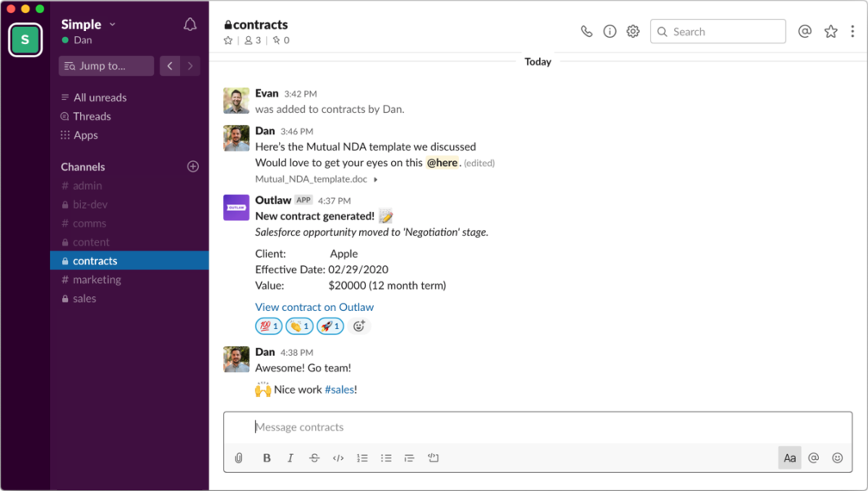Click the @here mention in Dan's message
This screenshot has height=491, width=868.
(442, 163)
